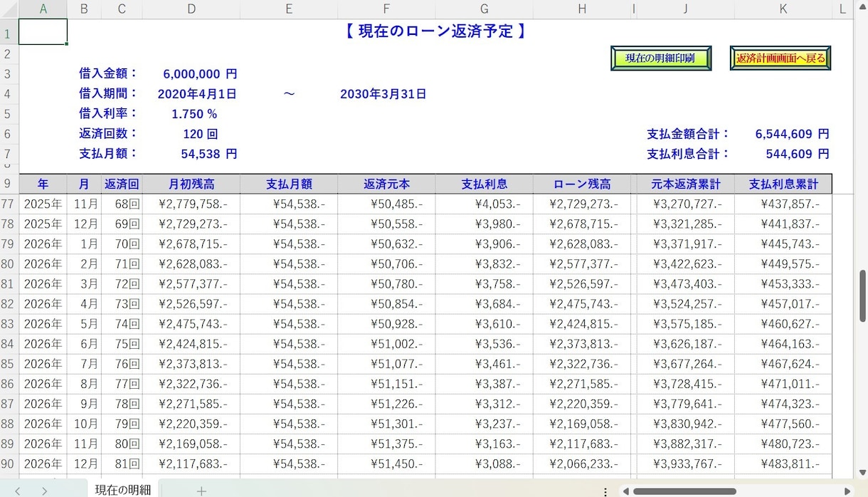Click the 月初残高 column heading

pyautogui.click(x=191, y=184)
